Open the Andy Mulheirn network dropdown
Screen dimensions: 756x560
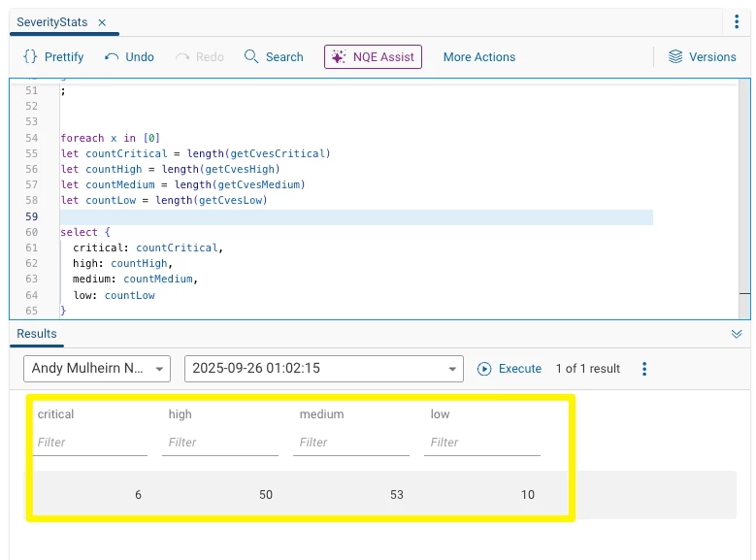96,369
